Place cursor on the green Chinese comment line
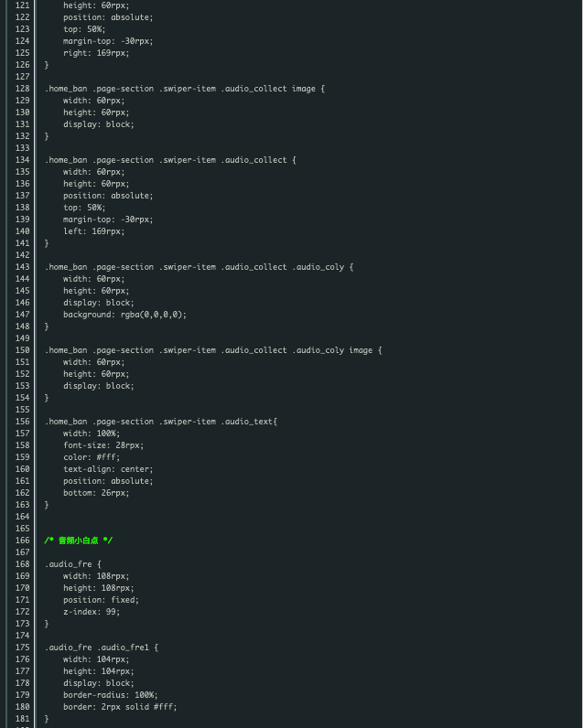The height and width of the screenshot is (728, 583). tap(79, 541)
